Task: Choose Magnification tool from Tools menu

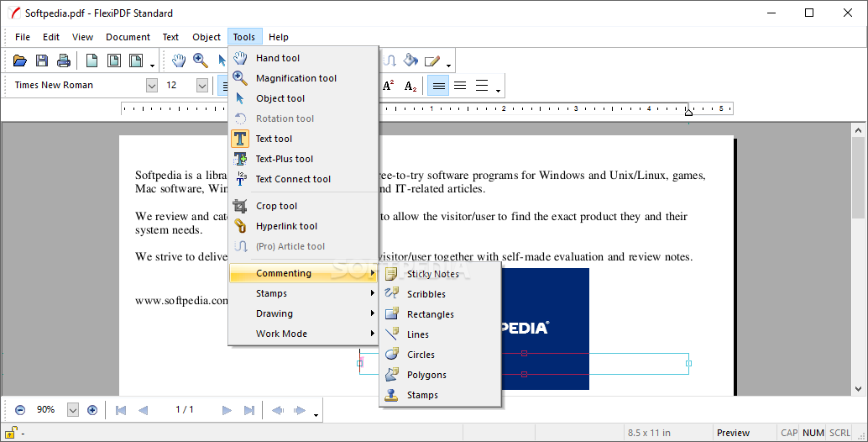Action: pyautogui.click(x=303, y=78)
